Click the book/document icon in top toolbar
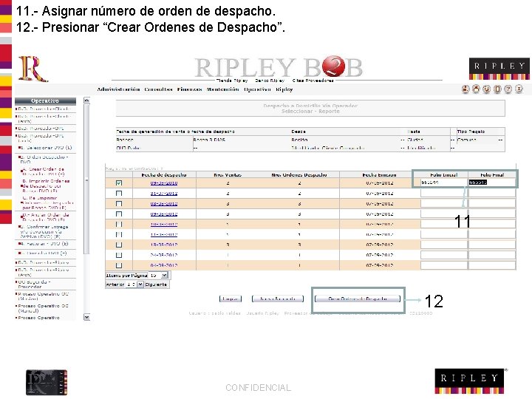This screenshot has width=532, height=399. (x=497, y=89)
